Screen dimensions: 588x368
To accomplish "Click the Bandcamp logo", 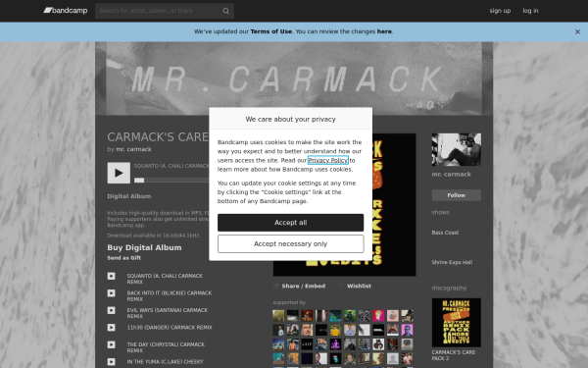I will pos(66,11).
